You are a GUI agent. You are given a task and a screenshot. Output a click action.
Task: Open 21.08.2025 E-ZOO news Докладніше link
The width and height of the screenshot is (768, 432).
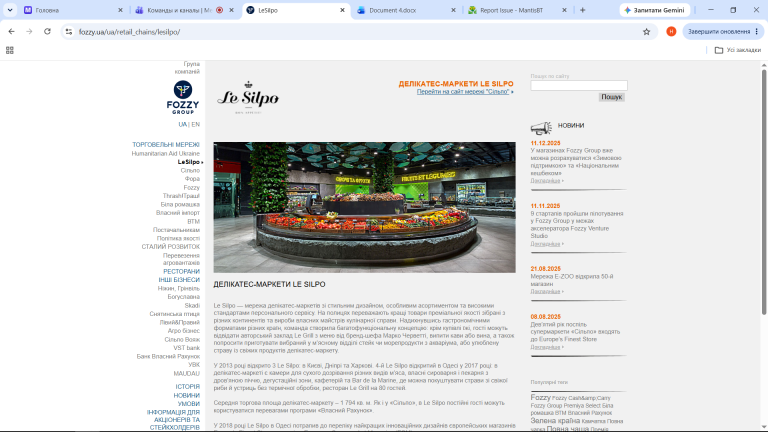545,291
